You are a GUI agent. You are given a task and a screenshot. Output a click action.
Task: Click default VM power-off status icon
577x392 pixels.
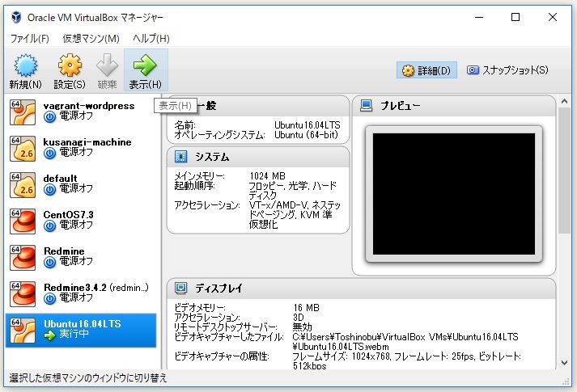(49, 190)
